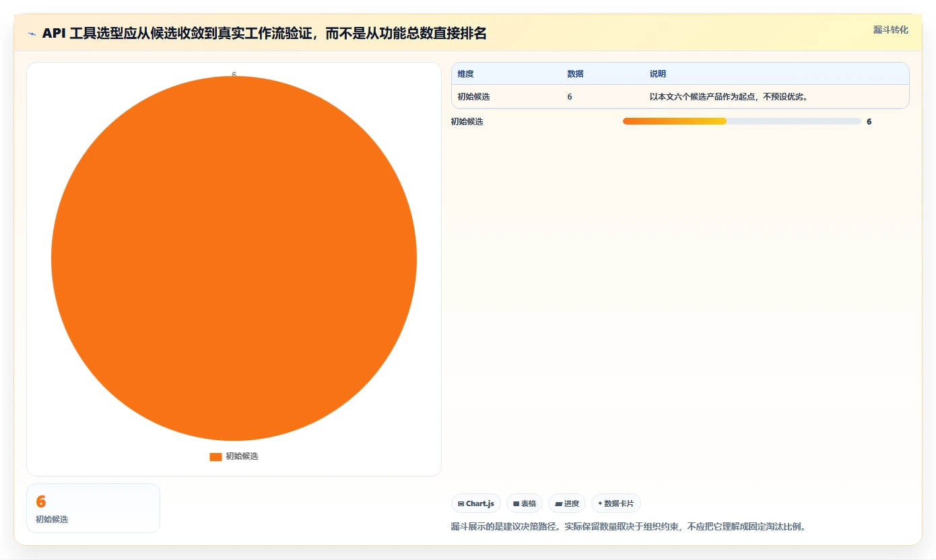This screenshot has width=936, height=560.
Task: Click the value 6 at progress bar end
Action: point(869,122)
